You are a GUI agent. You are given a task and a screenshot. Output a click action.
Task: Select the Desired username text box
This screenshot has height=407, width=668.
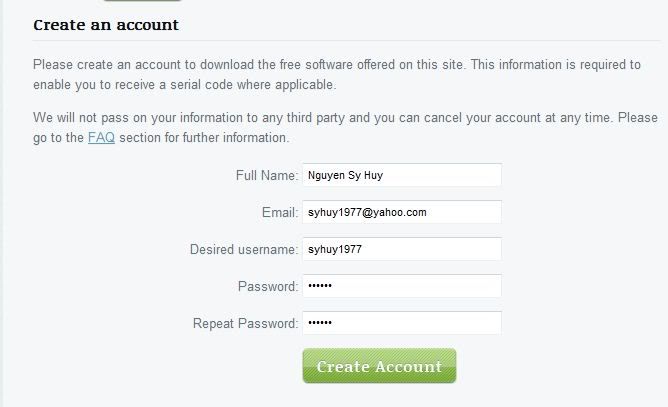coord(401,249)
